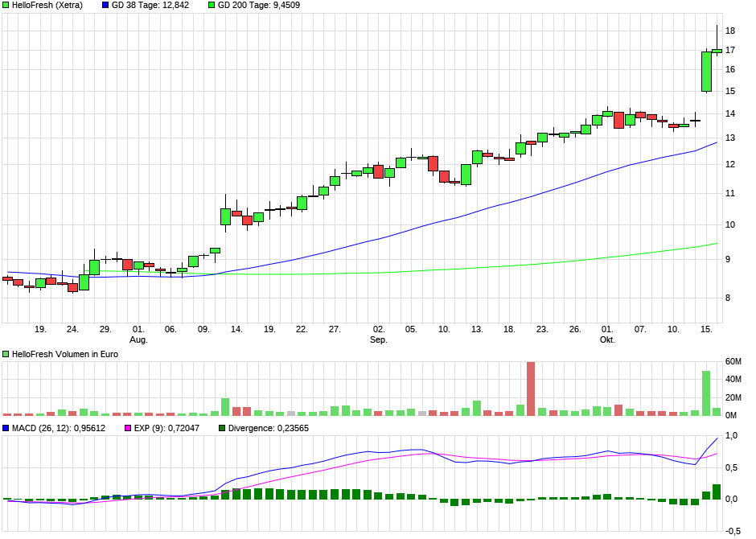The width and height of the screenshot is (756, 539).
Task: Select the 'GD 38 Tage: 12,842' label
Action: [150, 6]
